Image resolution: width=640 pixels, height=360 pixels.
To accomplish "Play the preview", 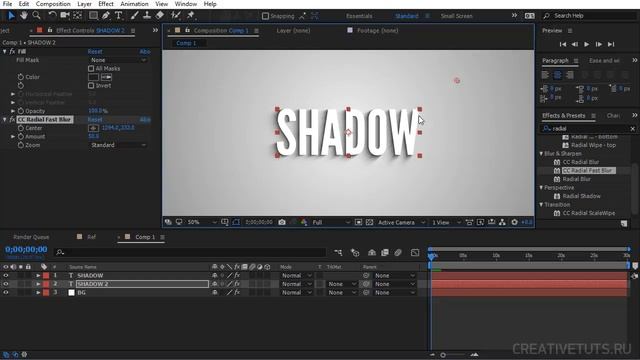I will click(587, 44).
